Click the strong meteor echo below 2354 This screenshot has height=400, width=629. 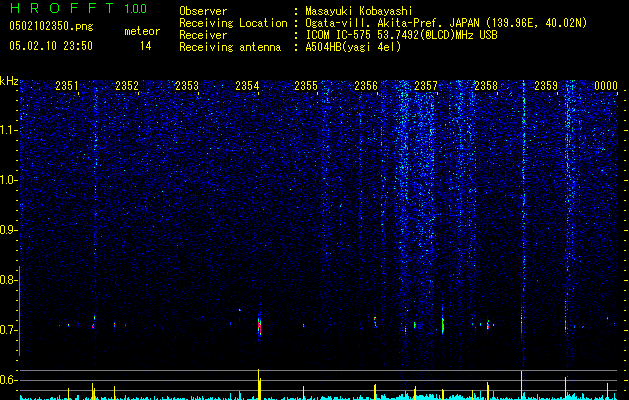pyautogui.click(x=259, y=326)
